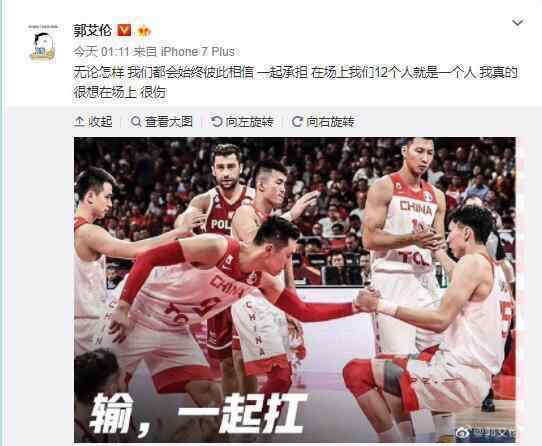Click the post text starting 无论怎样

pyautogui.click(x=296, y=82)
